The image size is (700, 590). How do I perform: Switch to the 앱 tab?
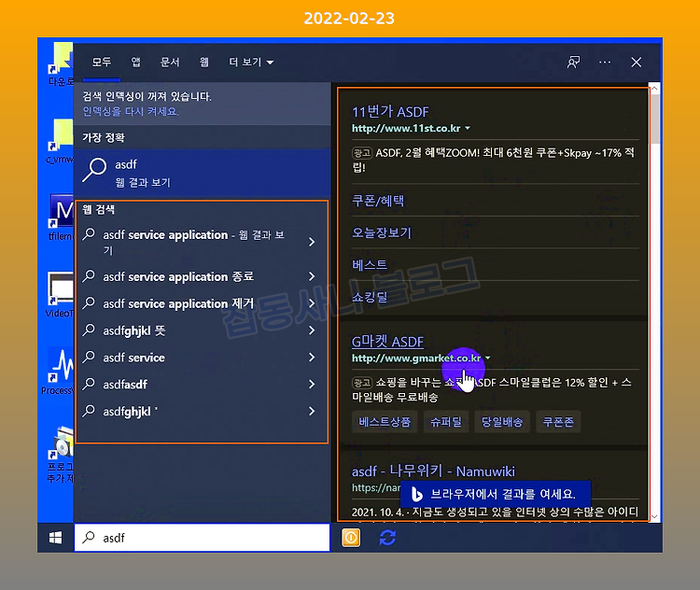[x=135, y=63]
